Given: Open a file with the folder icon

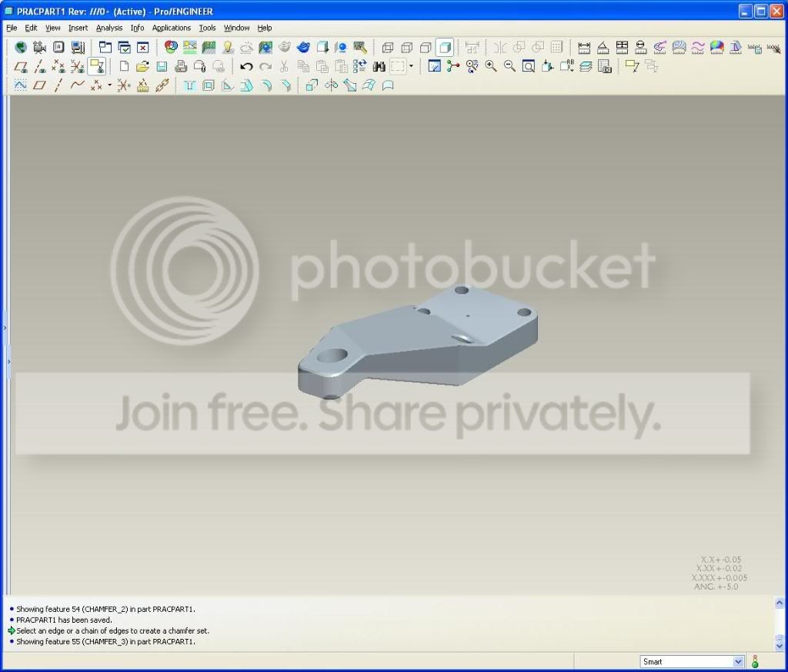Looking at the screenshot, I should tap(142, 66).
